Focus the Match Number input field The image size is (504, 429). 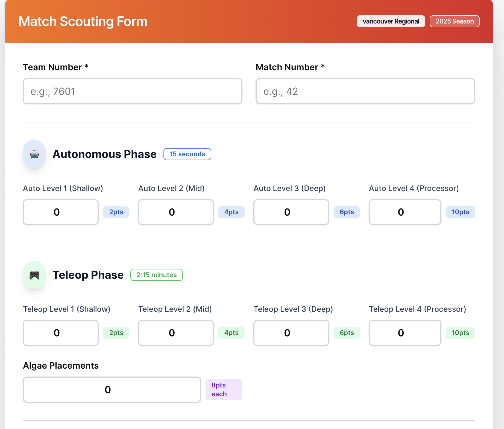point(365,91)
